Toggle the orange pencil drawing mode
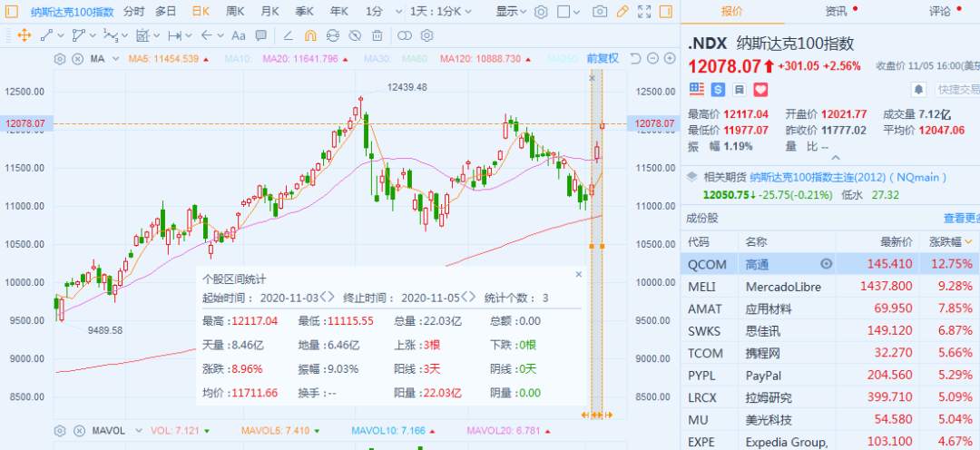This screenshot has width=980, height=450. pos(622,11)
